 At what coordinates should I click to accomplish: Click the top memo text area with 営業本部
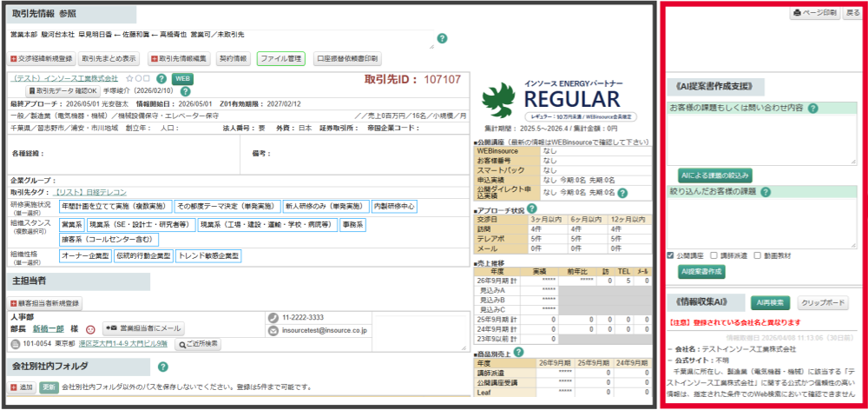tap(221, 39)
